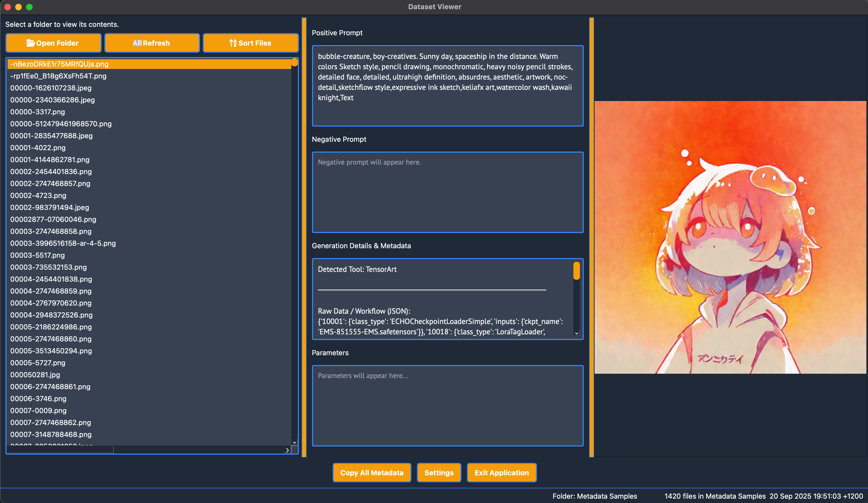This screenshot has width=868, height=503.
Task: Click the file list vertical scrollbar thumb
Action: coord(295,62)
